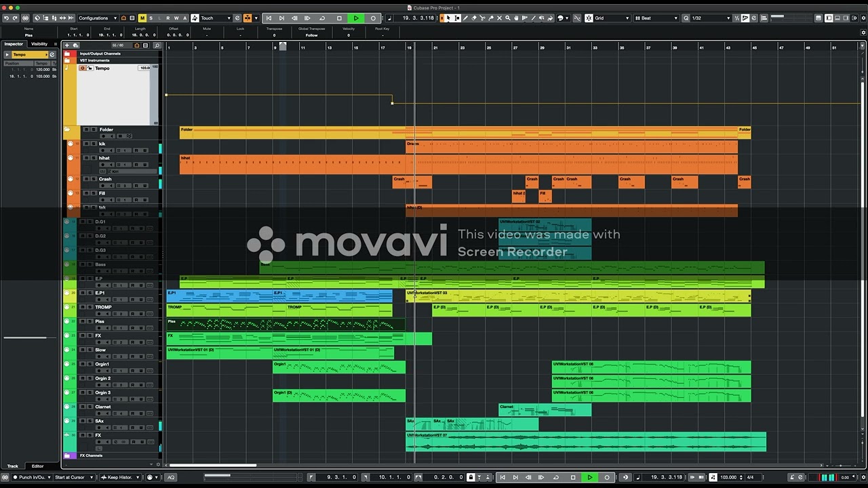The height and width of the screenshot is (488, 868).
Task: Search tracks with the magnifier icon
Action: click(157, 45)
